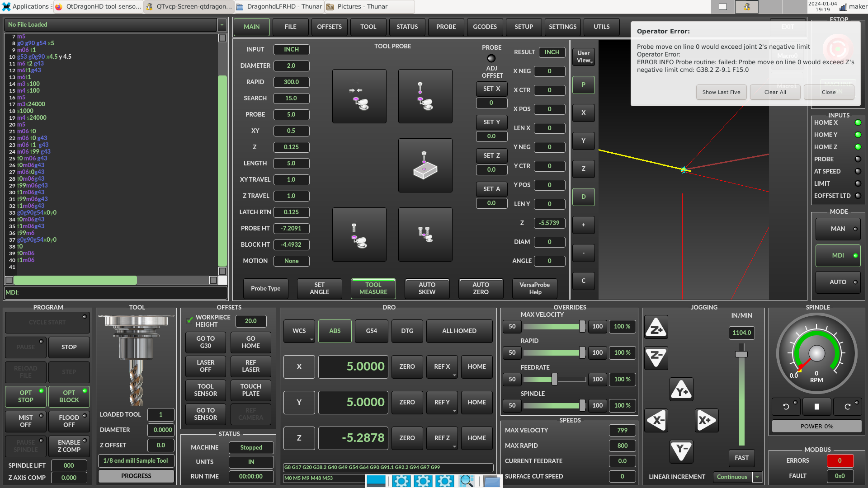
Task: Click Clear All in error dialog
Action: pyautogui.click(x=775, y=92)
